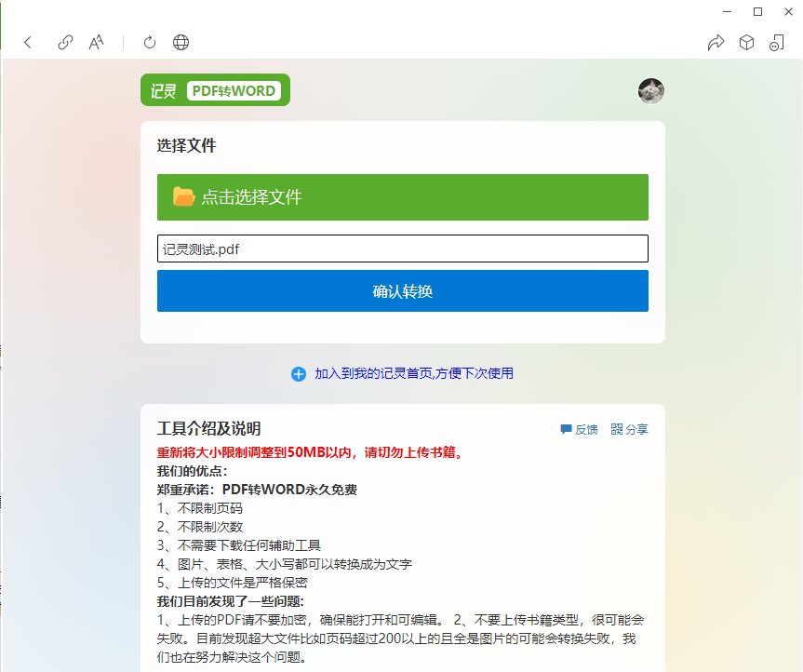Click the share arrow icon
Viewport: 803px width, 672px height.
pyautogui.click(x=716, y=42)
